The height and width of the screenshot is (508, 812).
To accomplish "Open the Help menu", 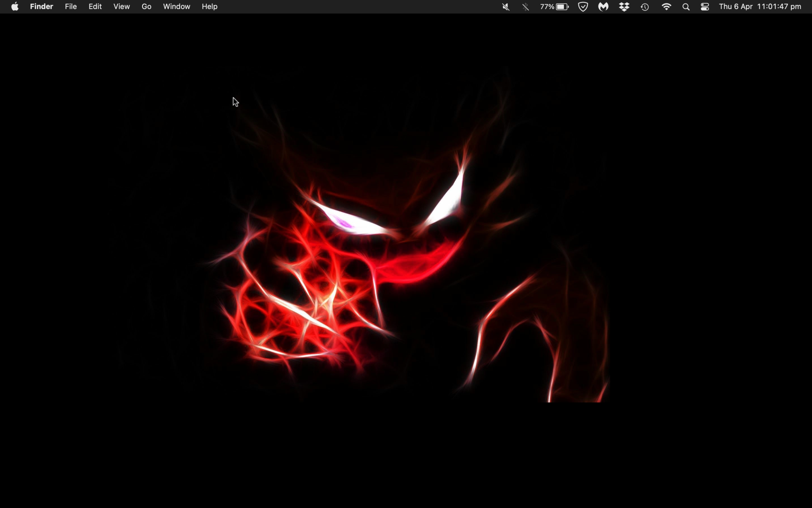I will pyautogui.click(x=209, y=7).
